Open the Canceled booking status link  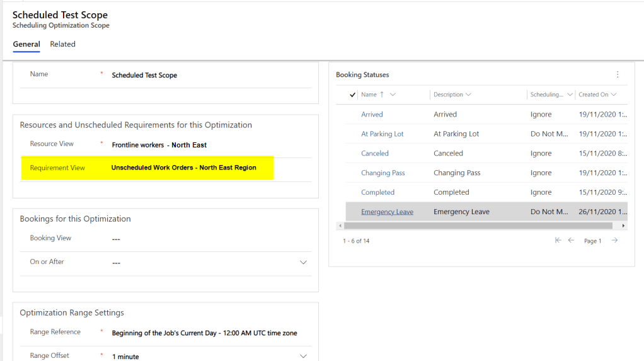coord(375,153)
